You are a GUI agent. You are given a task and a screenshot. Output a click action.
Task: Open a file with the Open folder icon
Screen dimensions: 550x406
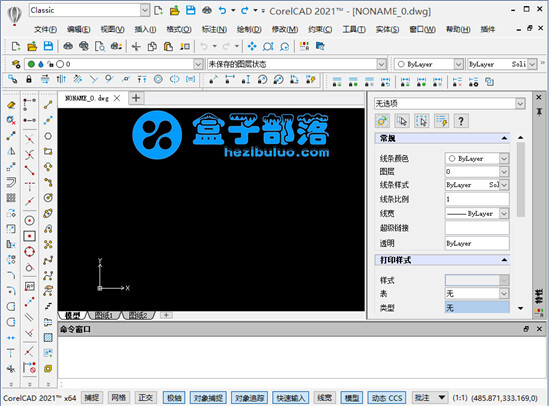[x=32, y=46]
